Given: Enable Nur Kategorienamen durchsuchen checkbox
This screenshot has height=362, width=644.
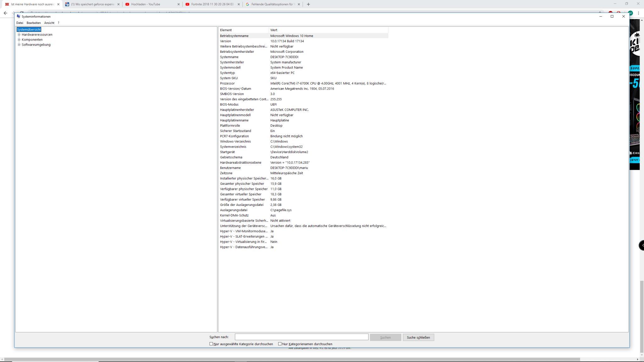Looking at the screenshot, I should pos(280,344).
